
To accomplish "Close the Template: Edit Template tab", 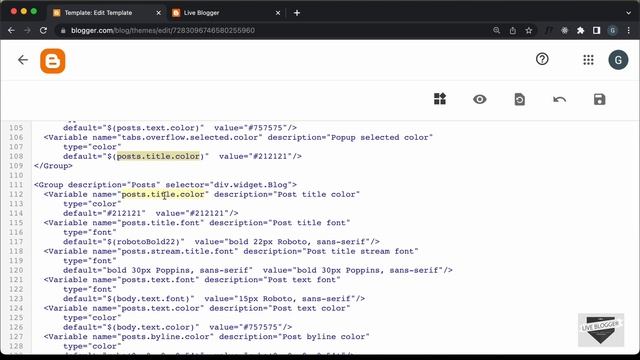I will pos(158,13).
